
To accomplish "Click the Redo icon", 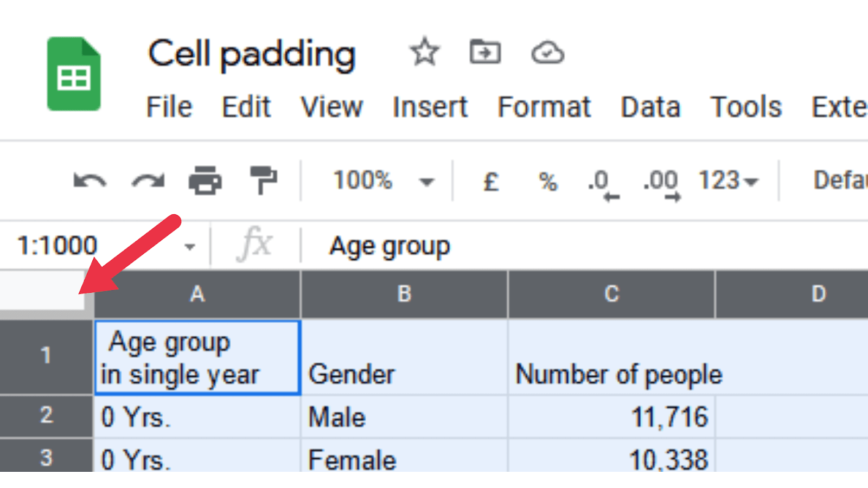I will 145,181.
